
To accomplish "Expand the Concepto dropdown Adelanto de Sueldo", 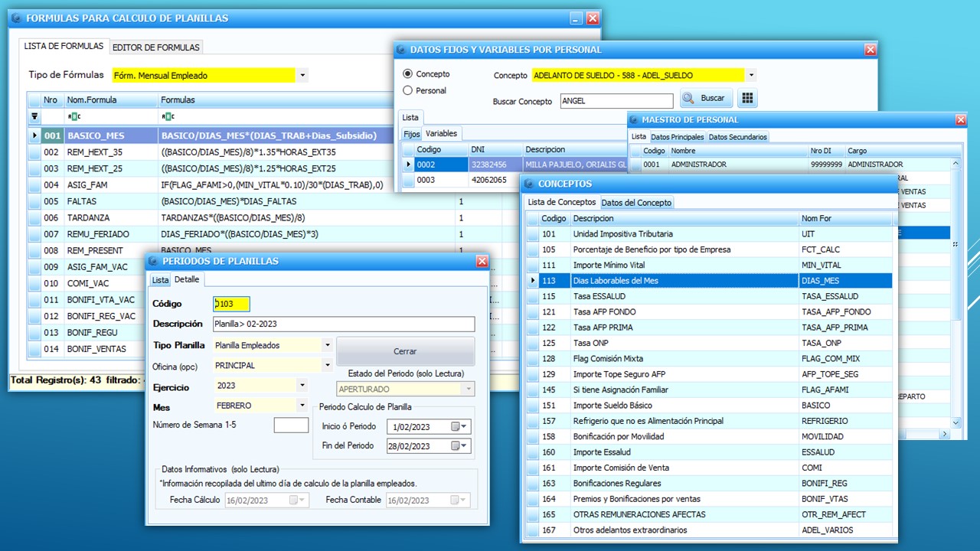I will (751, 75).
